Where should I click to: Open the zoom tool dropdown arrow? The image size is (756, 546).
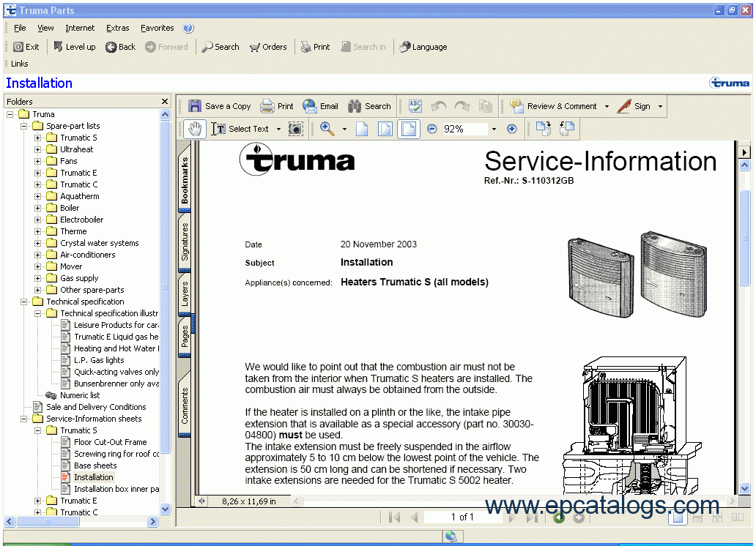tap(344, 129)
